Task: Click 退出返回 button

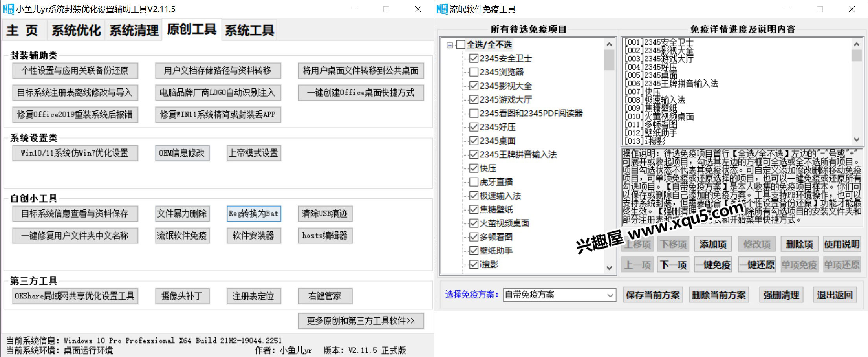Action: point(835,295)
